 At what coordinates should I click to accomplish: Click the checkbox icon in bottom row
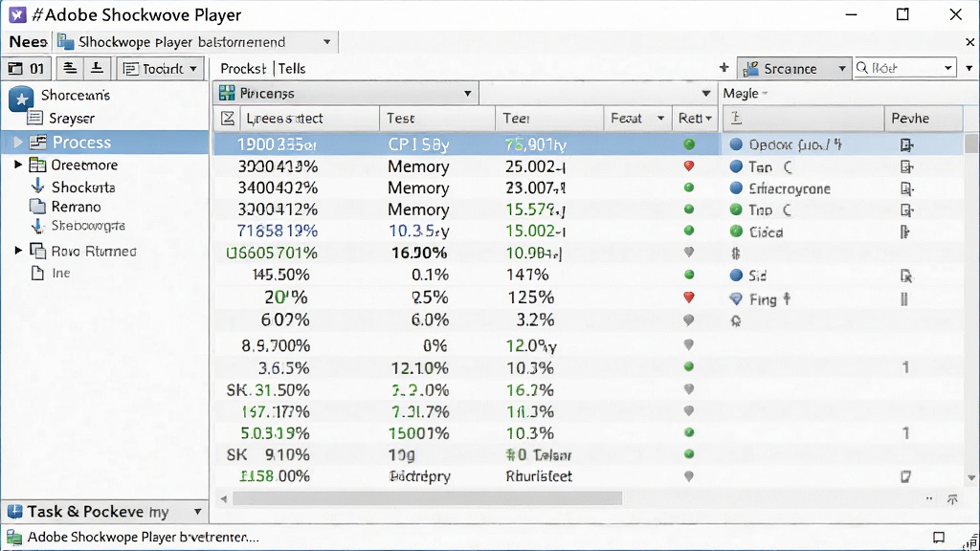[x=905, y=476]
